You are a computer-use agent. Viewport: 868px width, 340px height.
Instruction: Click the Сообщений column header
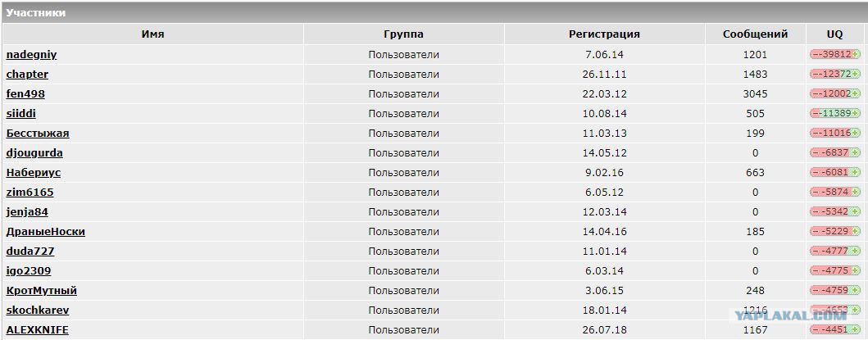point(755,34)
